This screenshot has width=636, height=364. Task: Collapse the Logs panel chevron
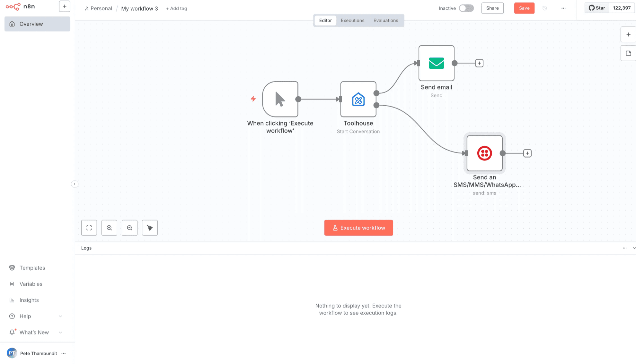pyautogui.click(x=634, y=248)
